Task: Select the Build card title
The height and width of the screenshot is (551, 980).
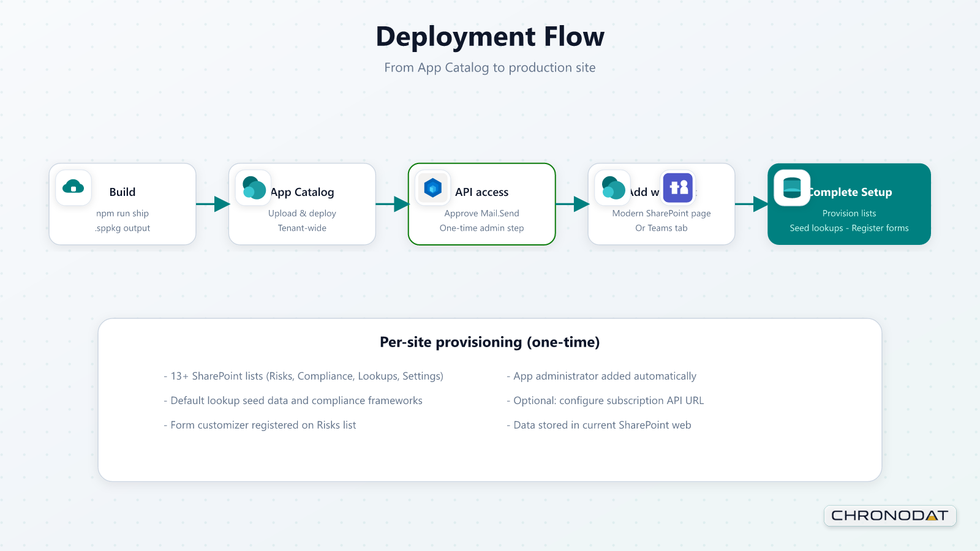Action: pyautogui.click(x=123, y=192)
